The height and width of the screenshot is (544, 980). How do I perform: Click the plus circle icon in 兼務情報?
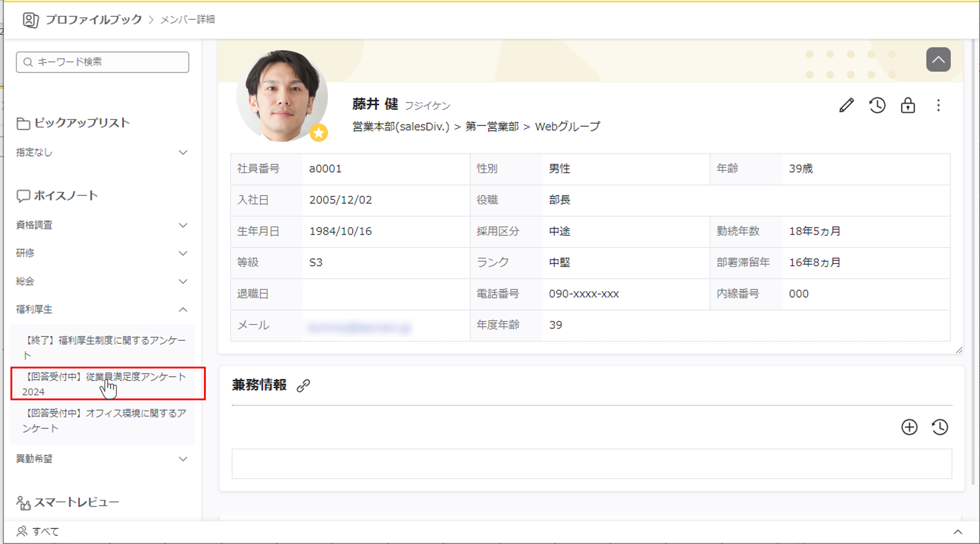pyautogui.click(x=909, y=427)
